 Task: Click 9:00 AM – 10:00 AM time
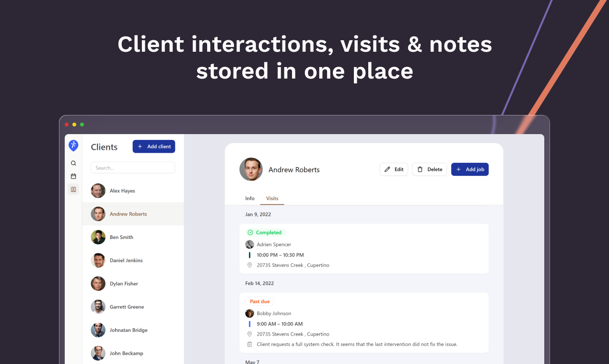coord(280,324)
